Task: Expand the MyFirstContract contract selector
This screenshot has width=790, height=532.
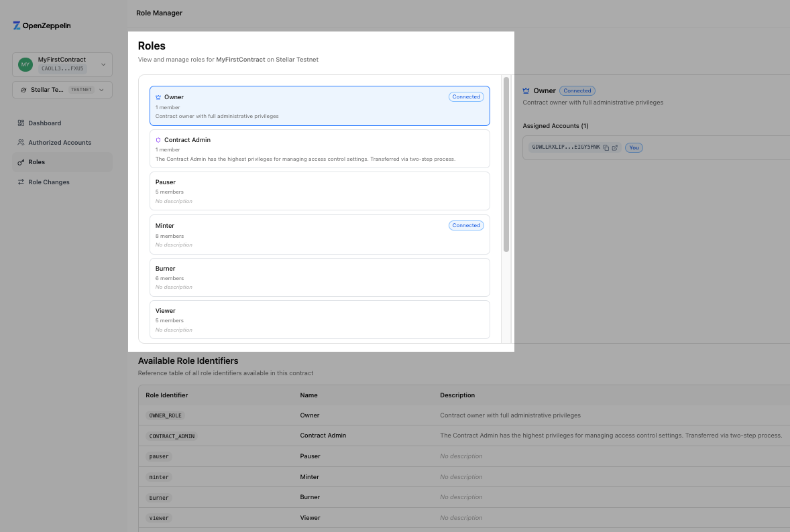Action: [103, 64]
